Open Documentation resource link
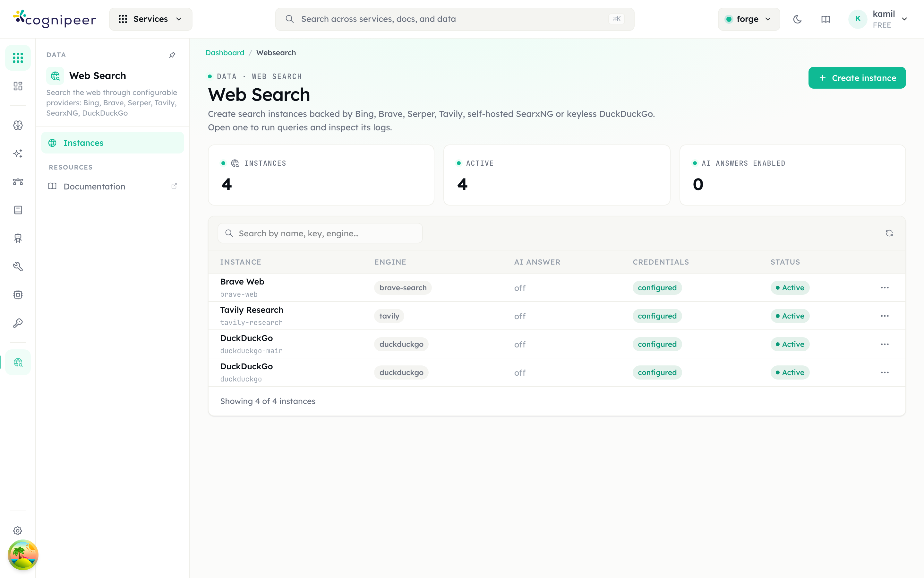This screenshot has height=578, width=924. coord(112,186)
